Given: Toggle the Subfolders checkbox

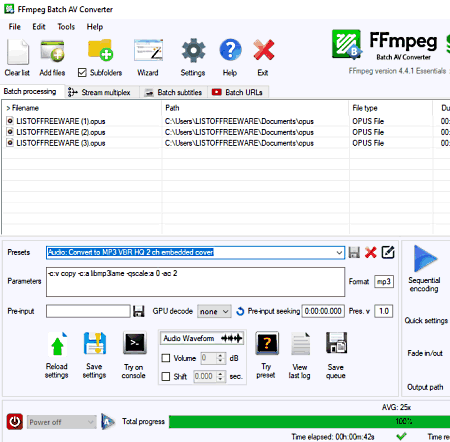Looking at the screenshot, I should [x=82, y=73].
